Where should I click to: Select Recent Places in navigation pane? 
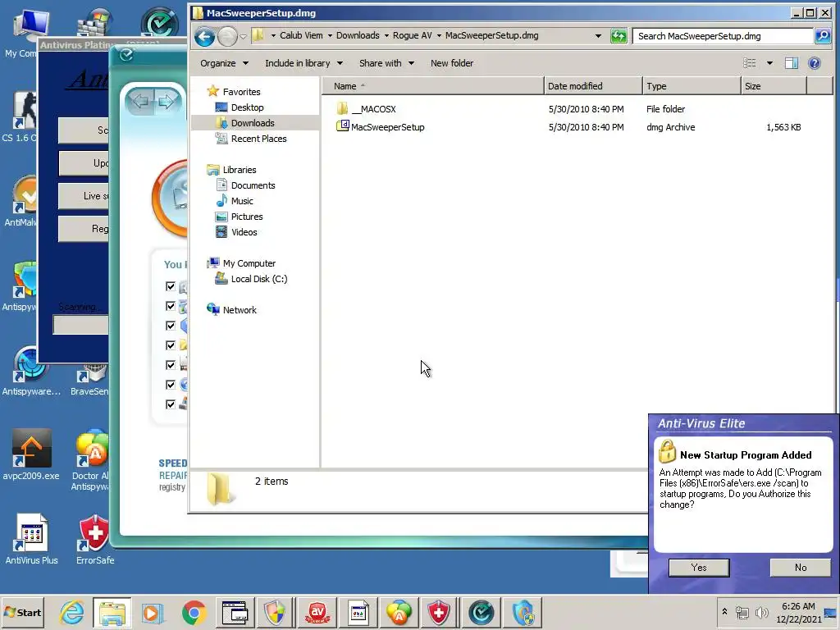pos(258,138)
